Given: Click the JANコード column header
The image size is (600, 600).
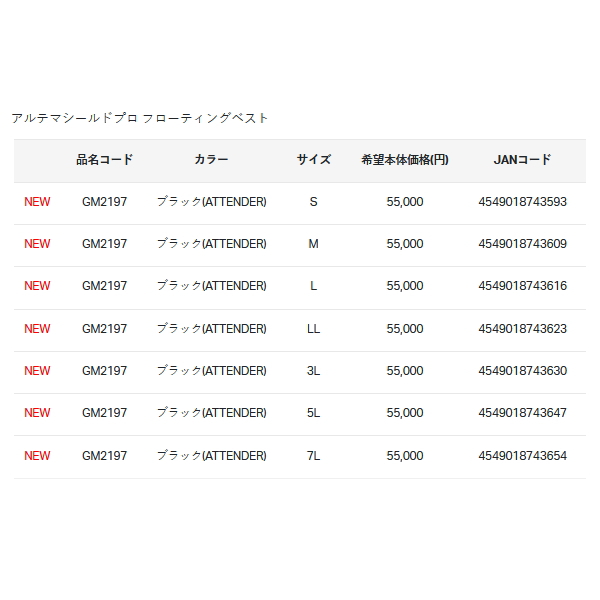Looking at the screenshot, I should coord(522,160).
